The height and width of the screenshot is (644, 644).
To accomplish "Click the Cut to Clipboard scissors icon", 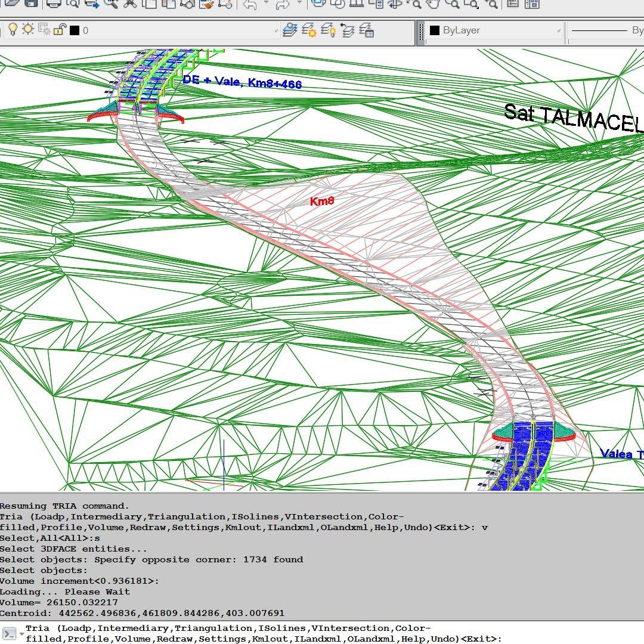I will [x=131, y=5].
